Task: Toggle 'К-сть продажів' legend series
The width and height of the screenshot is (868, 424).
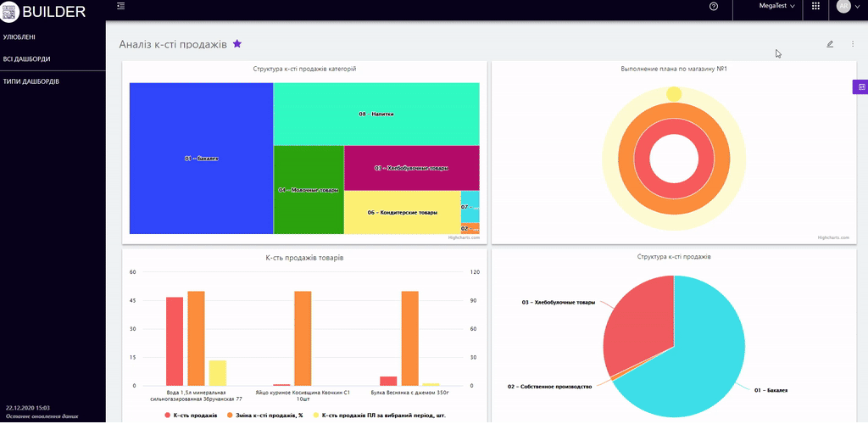Action: tap(192, 416)
